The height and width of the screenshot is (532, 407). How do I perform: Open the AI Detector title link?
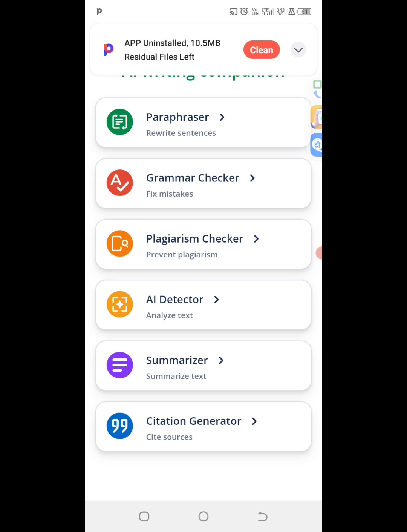[x=175, y=300]
